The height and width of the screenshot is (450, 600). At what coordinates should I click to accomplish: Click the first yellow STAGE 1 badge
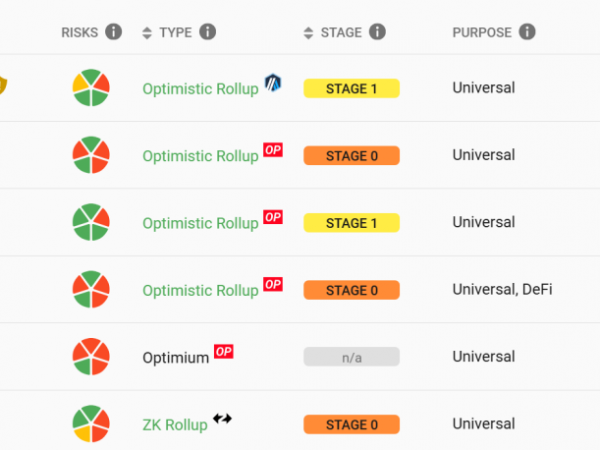[x=352, y=88]
